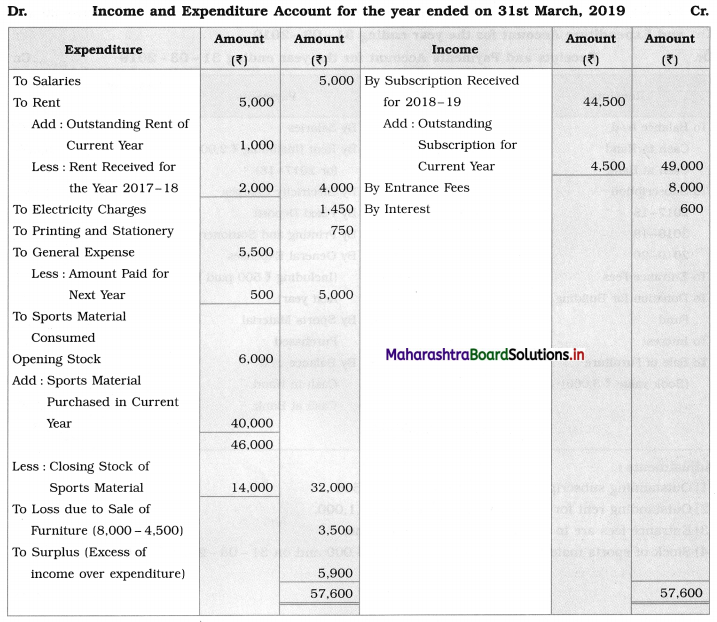
Task: Select the 750 printing amount
Action: click(x=342, y=231)
